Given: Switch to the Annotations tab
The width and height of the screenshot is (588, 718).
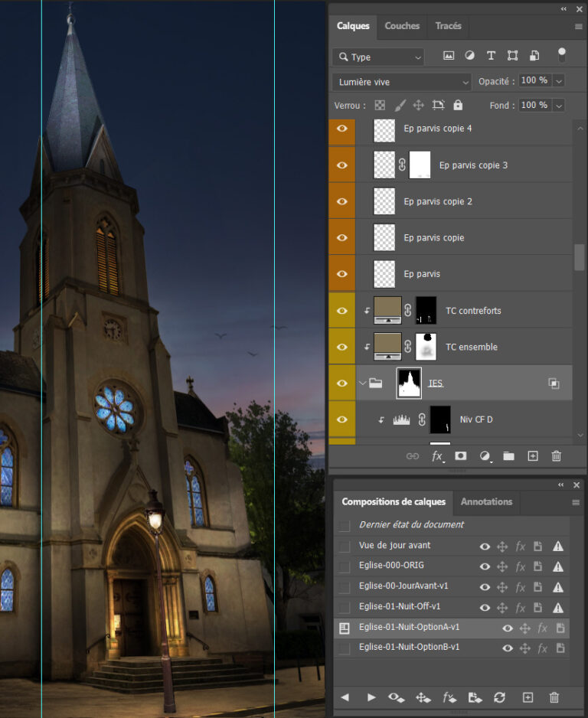Looking at the screenshot, I should click(486, 502).
